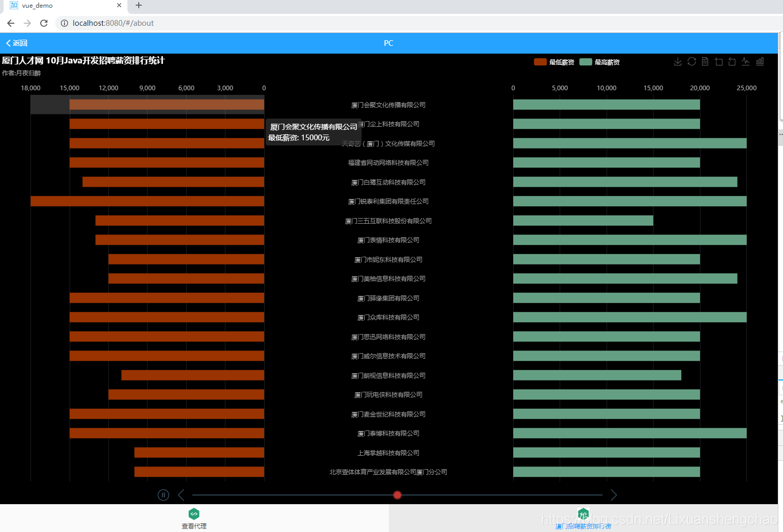The image size is (783, 532).
Task: Go to next timeline step arrow
Action: 613,495
